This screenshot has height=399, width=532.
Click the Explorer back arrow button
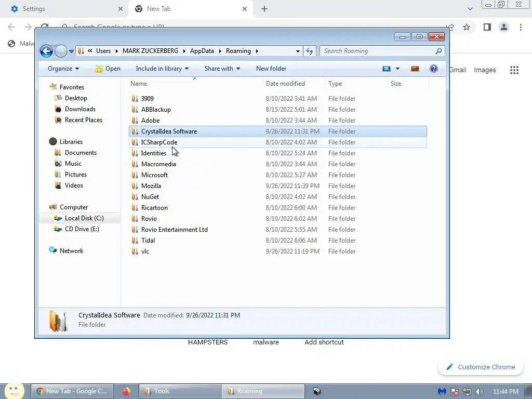pos(46,51)
